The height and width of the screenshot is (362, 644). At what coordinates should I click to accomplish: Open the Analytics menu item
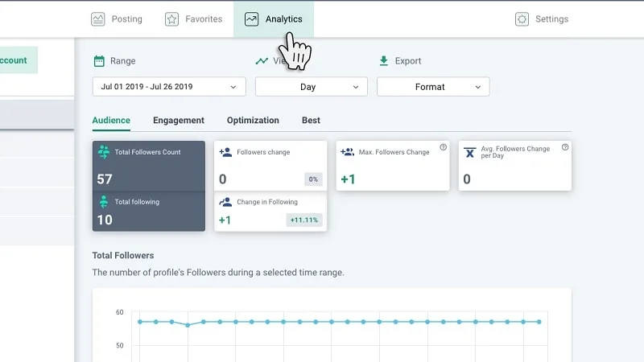(x=274, y=19)
